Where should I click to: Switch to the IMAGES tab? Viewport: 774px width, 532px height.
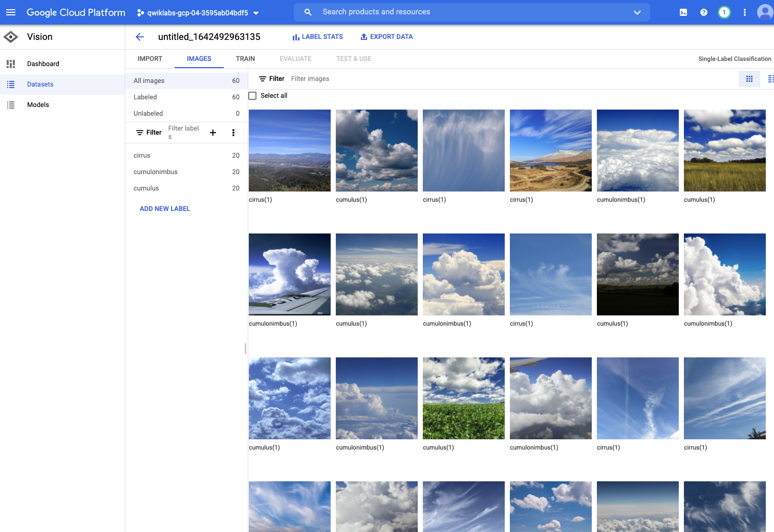(199, 59)
